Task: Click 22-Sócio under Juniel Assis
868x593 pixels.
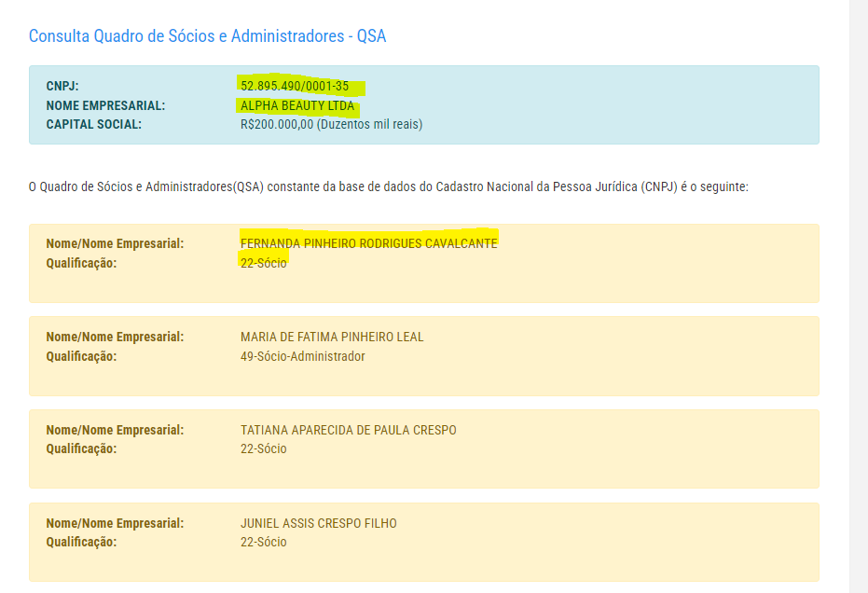Action: point(264,542)
